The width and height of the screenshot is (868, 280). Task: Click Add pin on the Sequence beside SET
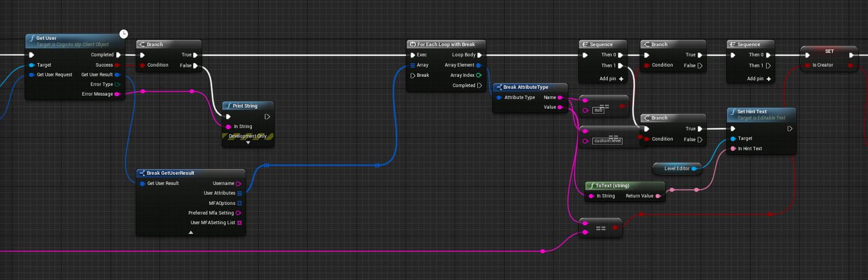(x=760, y=79)
